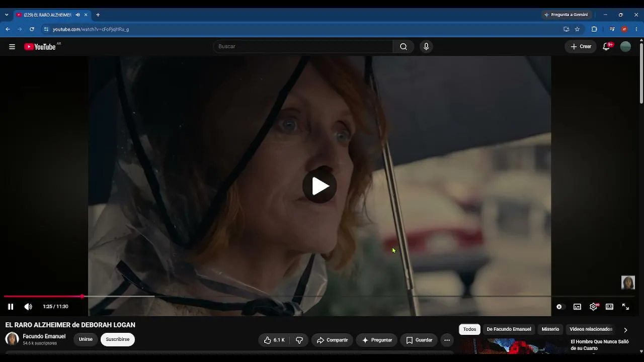
Task: Show more filter chips with the arrow
Action: coord(625,330)
